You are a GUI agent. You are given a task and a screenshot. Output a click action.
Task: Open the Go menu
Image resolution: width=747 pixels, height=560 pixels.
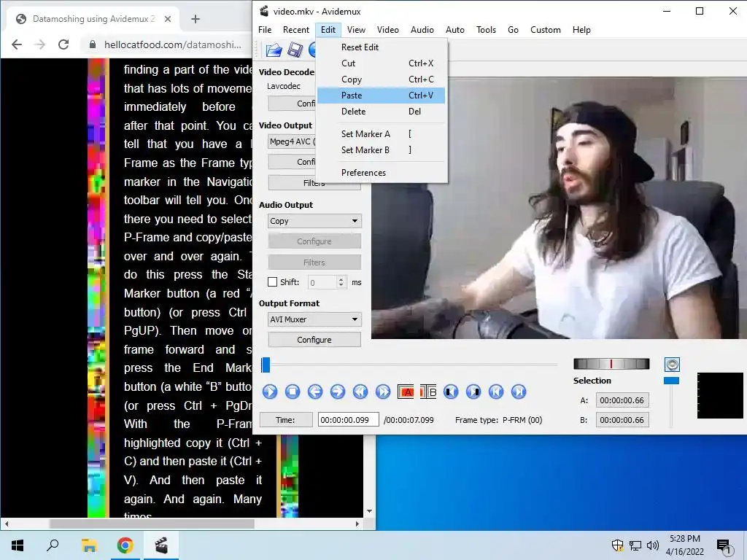coord(513,29)
